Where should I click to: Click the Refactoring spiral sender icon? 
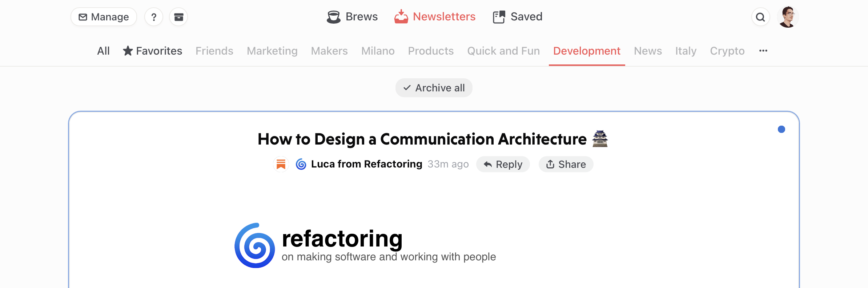click(x=301, y=164)
